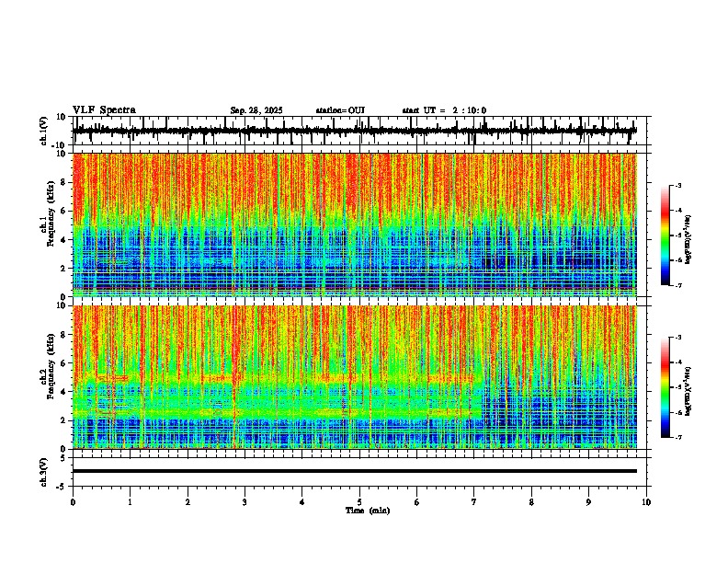Click the ch.2 color scale bar
The height and width of the screenshot is (563, 728).
pyautogui.click(x=665, y=387)
